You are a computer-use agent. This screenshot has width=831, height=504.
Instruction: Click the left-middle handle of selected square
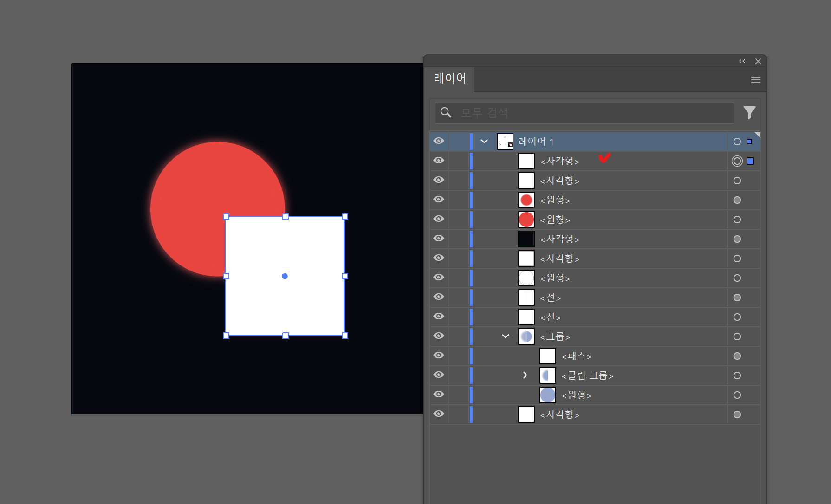tap(226, 276)
